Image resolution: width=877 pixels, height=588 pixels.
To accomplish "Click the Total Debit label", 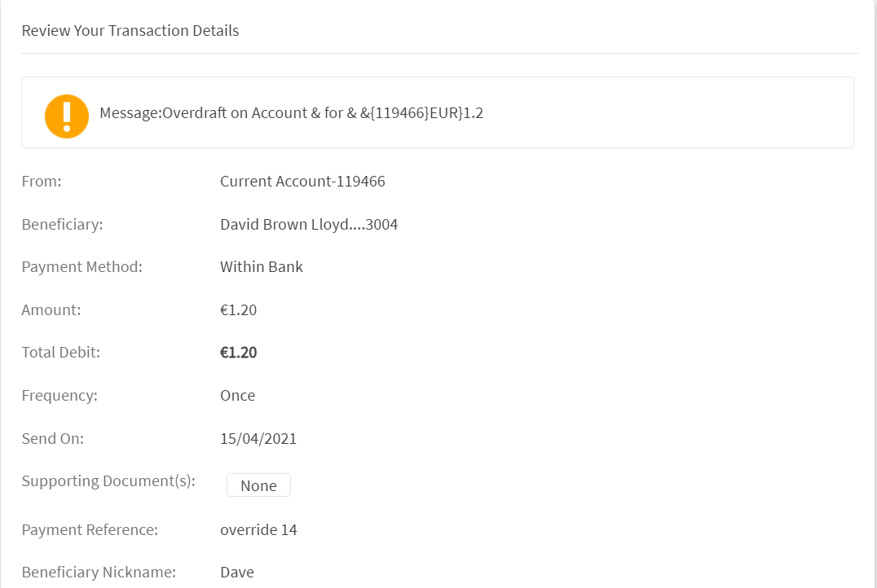I will [60, 353].
